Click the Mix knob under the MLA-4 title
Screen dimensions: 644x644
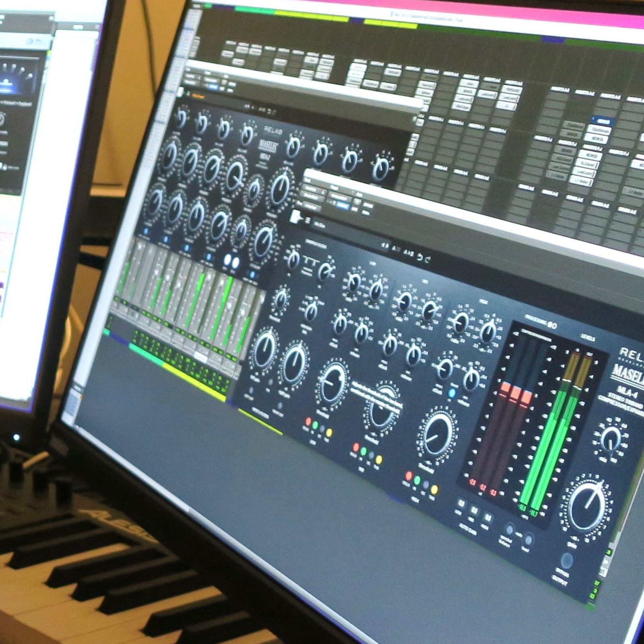611,439
